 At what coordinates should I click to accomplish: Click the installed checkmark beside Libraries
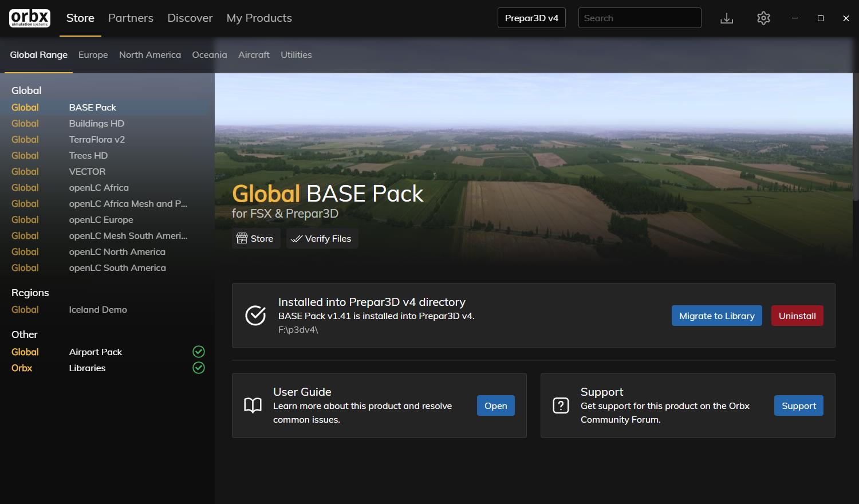tap(199, 368)
